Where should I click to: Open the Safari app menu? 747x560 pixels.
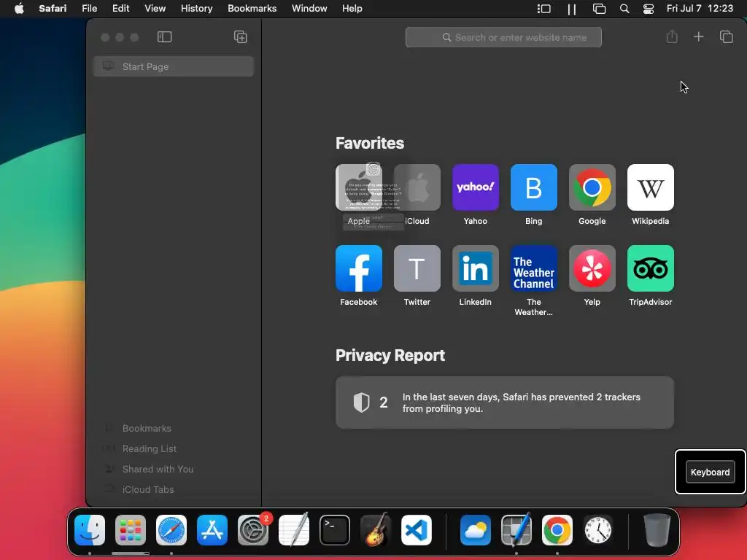click(x=53, y=9)
